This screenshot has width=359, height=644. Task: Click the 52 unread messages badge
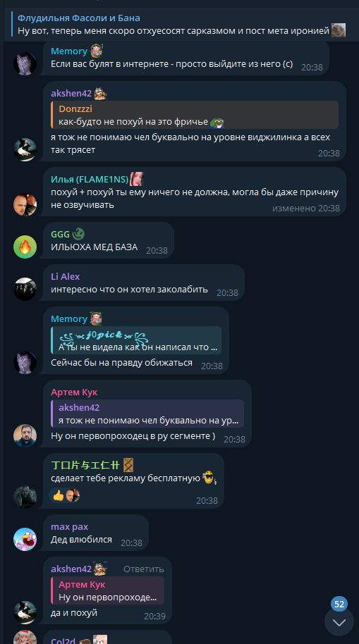point(339,604)
